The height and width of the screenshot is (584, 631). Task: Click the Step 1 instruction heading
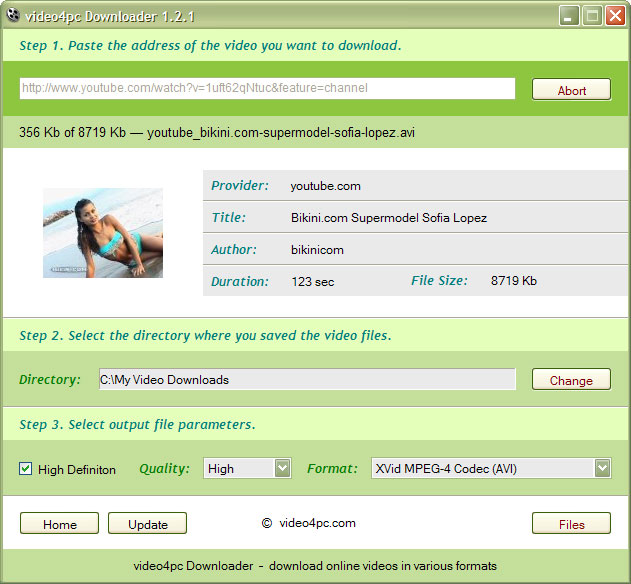coord(210,45)
